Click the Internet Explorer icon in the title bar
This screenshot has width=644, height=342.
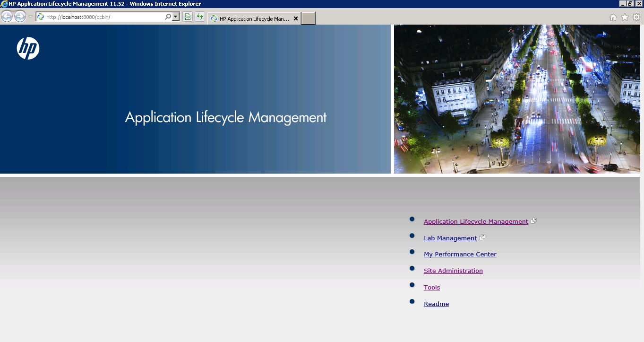[4, 4]
